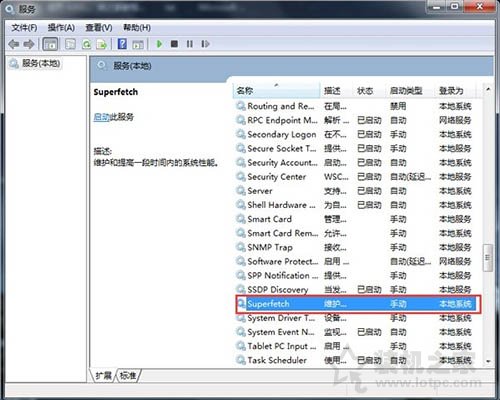Click gear icon beside Smart Card
This screenshot has width=500, height=400.
click(241, 219)
